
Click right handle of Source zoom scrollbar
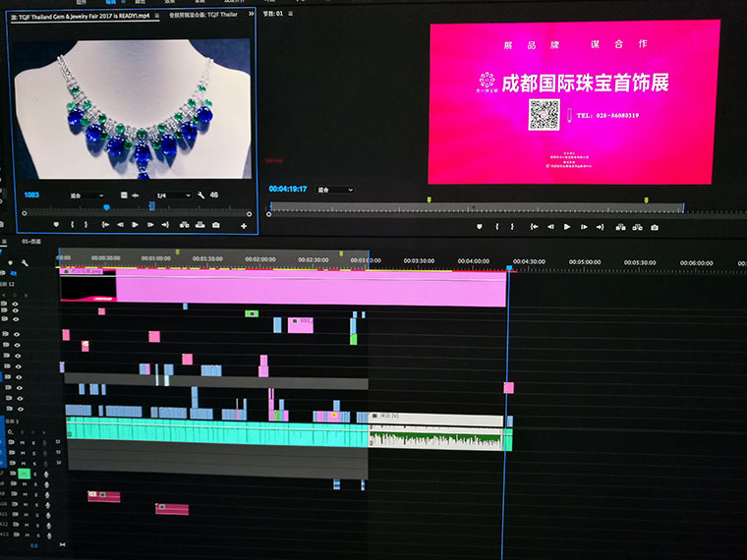point(249,214)
